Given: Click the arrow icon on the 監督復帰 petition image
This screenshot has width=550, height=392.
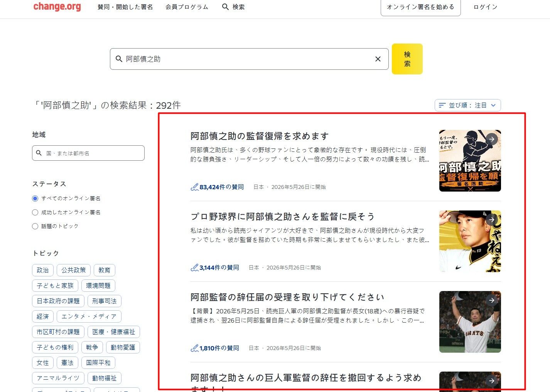Looking at the screenshot, I should [x=491, y=139].
